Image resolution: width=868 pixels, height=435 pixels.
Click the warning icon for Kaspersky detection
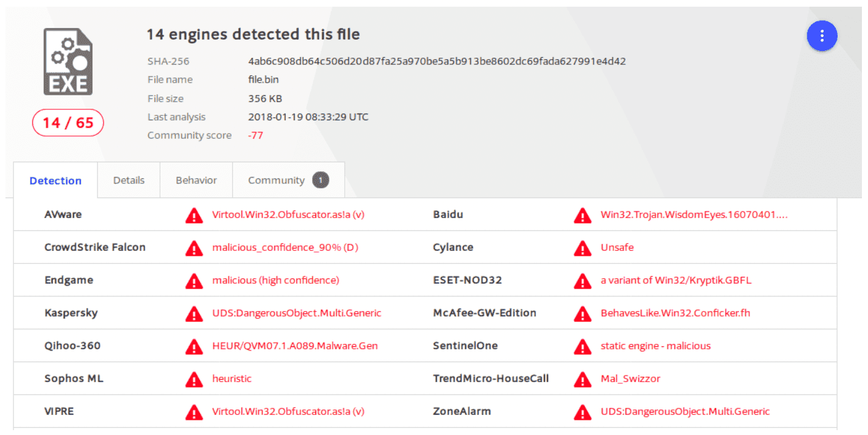(x=194, y=313)
